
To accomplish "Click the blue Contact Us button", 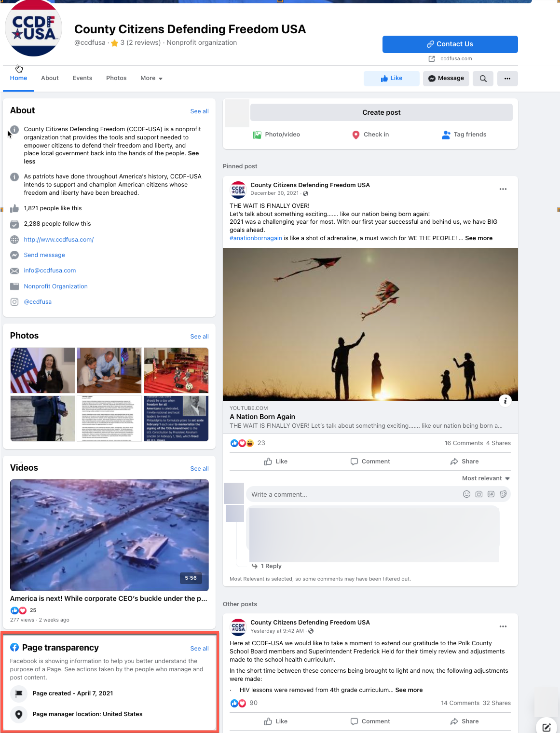I will 450,44.
